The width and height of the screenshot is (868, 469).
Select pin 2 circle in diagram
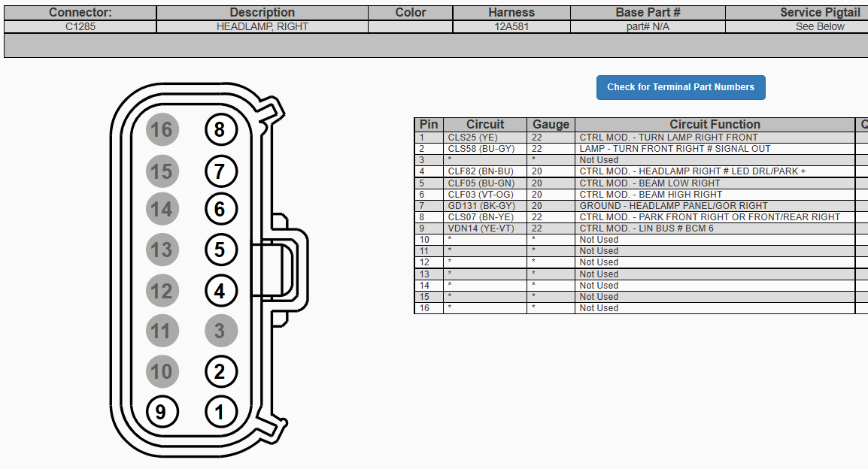pyautogui.click(x=220, y=371)
